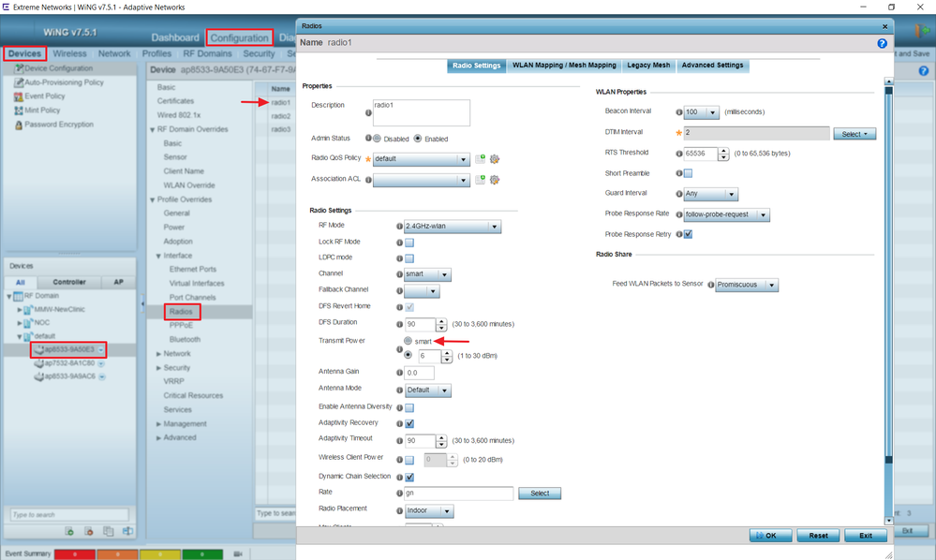Screen dimensions: 936x560
Task: Toggle Enable Antenna Diversity checkbox
Action: [x=409, y=408]
